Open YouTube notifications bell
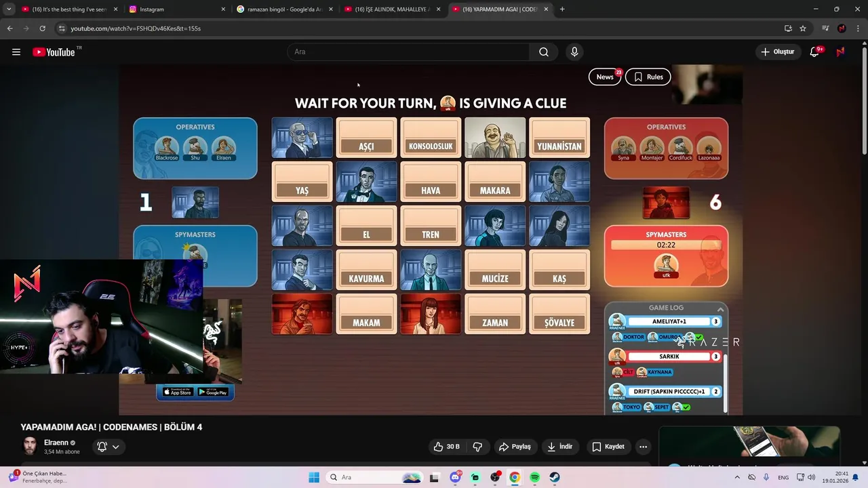The width and height of the screenshot is (868, 488). pyautogui.click(x=814, y=52)
